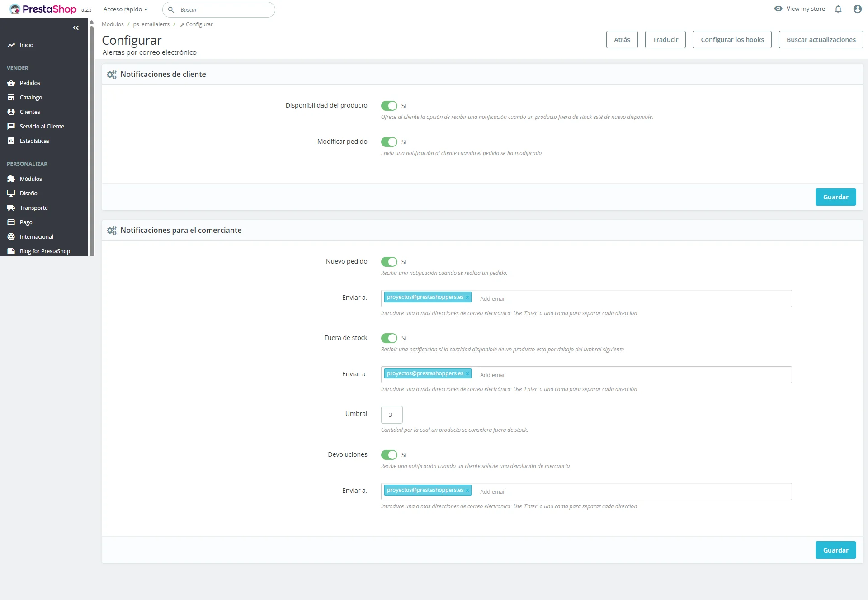Open the Acceso rápido dropdown

click(125, 9)
